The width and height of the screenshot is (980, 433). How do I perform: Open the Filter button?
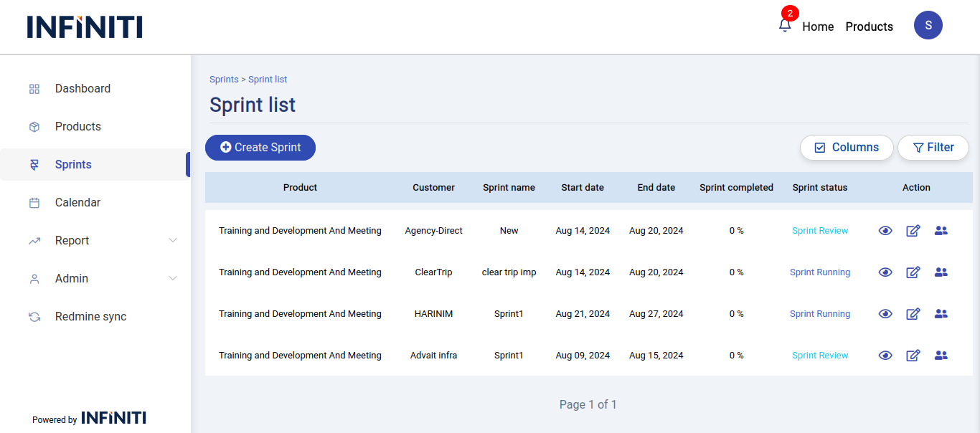click(933, 148)
